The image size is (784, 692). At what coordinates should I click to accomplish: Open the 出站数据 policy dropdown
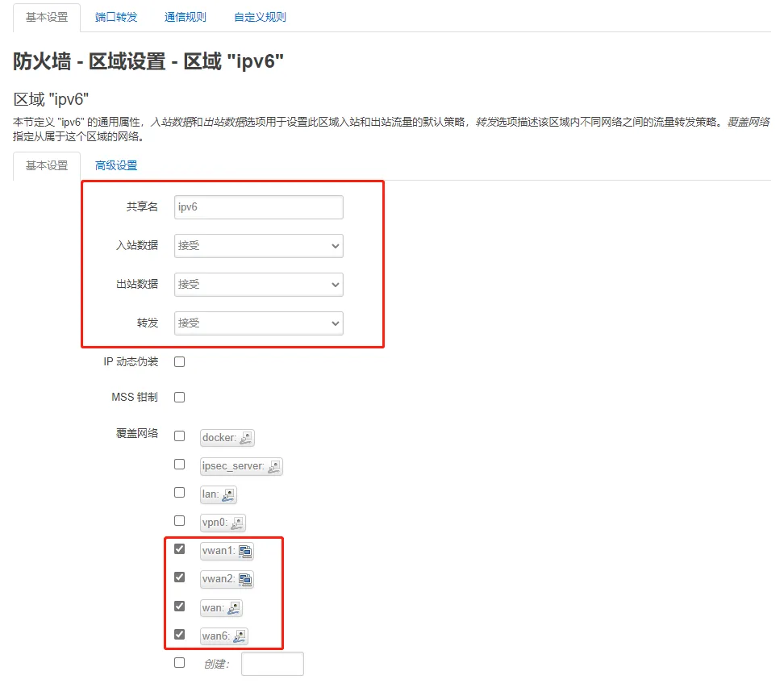click(258, 285)
